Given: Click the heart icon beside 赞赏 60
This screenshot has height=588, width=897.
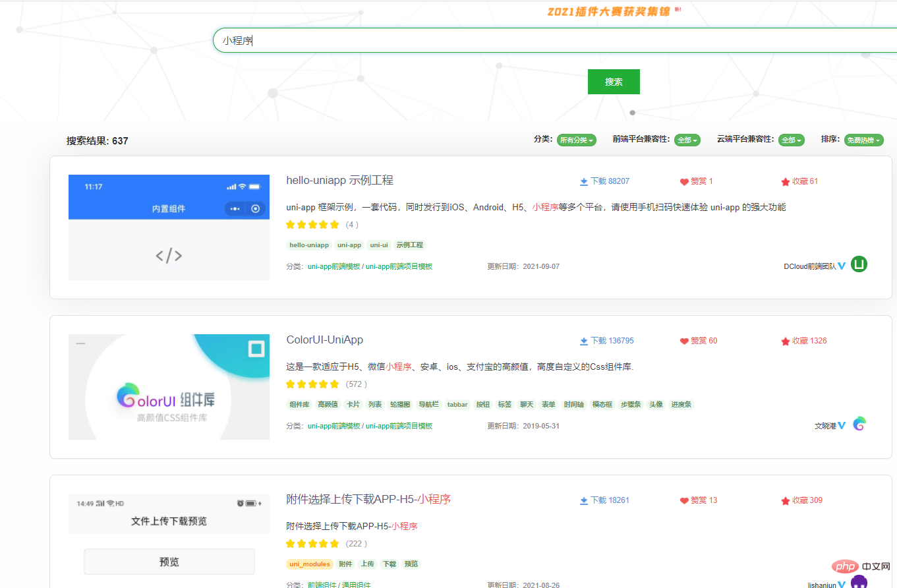Looking at the screenshot, I should point(684,341).
